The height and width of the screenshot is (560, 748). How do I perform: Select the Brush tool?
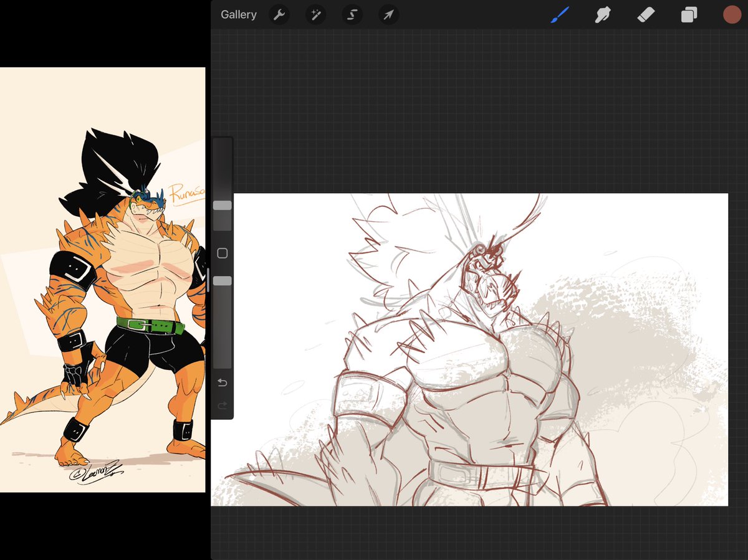tap(560, 14)
